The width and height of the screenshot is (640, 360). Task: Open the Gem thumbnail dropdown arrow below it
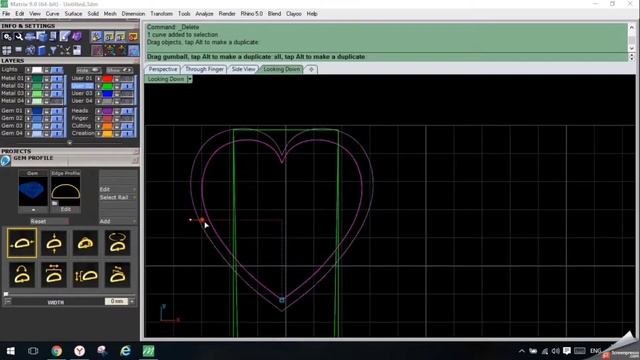tap(33, 210)
